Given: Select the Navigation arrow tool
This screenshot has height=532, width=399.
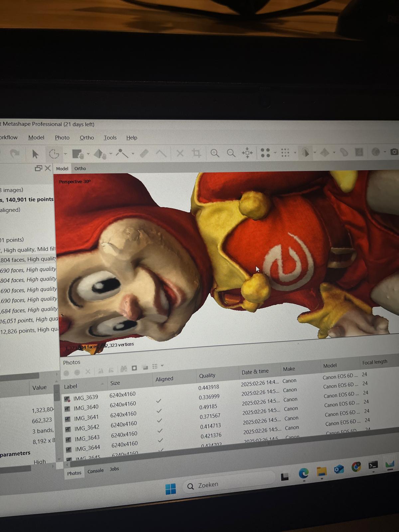Looking at the screenshot, I should point(35,154).
